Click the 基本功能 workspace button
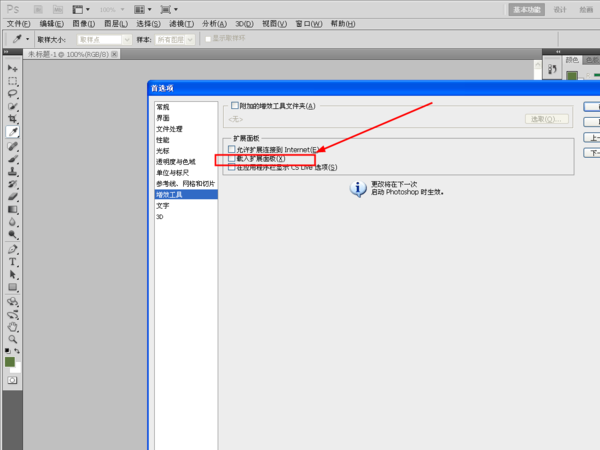This screenshot has width=600, height=450. [x=527, y=8]
